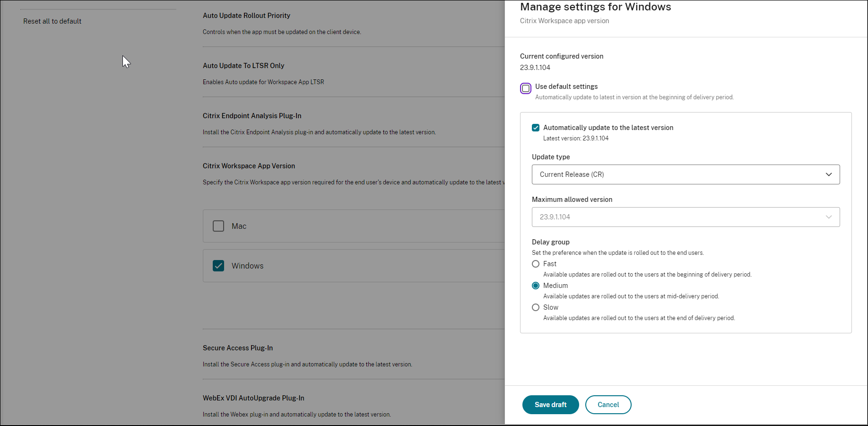Select the Medium delay group option
The width and height of the screenshot is (868, 426).
pyautogui.click(x=536, y=286)
